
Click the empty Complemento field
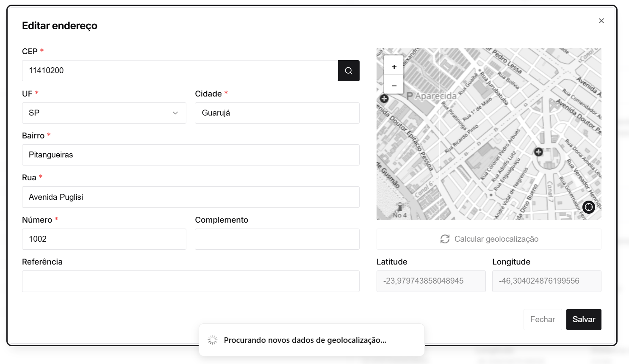[x=277, y=239]
